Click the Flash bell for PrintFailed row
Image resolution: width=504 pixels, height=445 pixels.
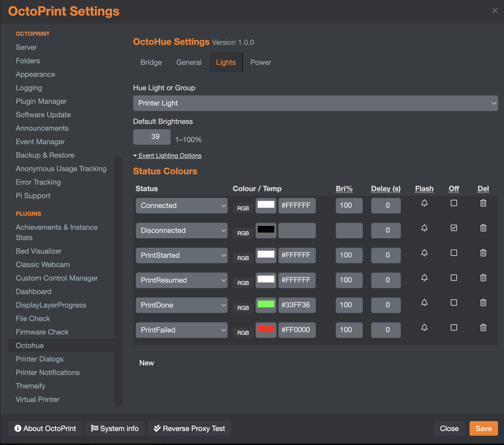tap(424, 328)
